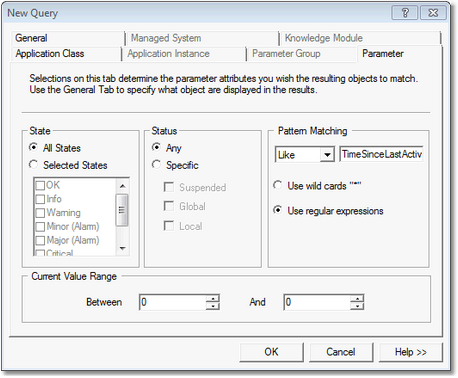Decrease the And value with down spinner
Screen dimensions: 458x378
coord(357,306)
